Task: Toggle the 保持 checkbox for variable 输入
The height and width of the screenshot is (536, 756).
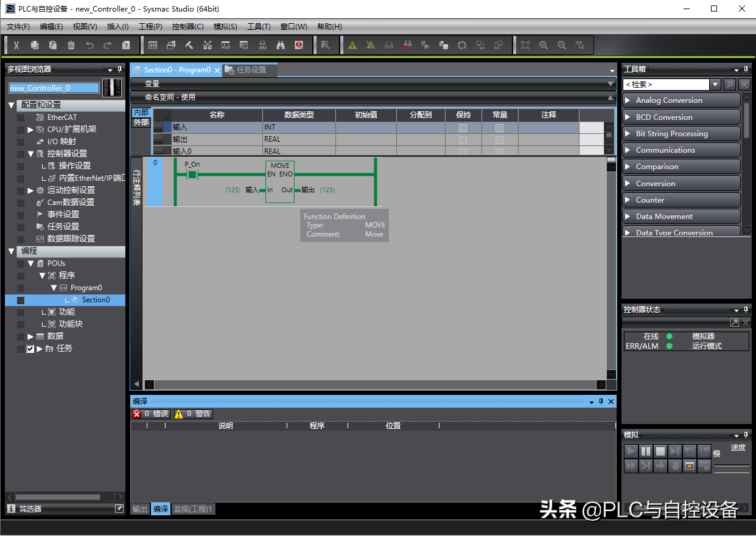Action: point(463,128)
